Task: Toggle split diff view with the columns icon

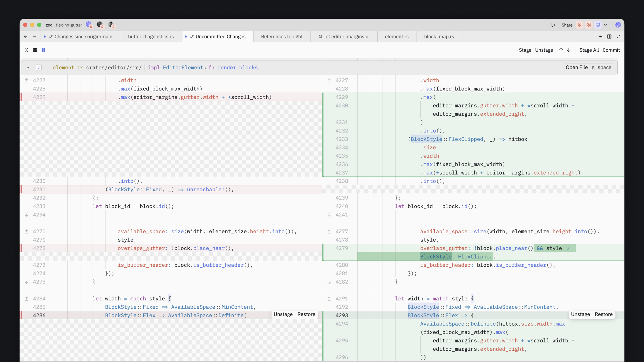Action: pos(43,50)
